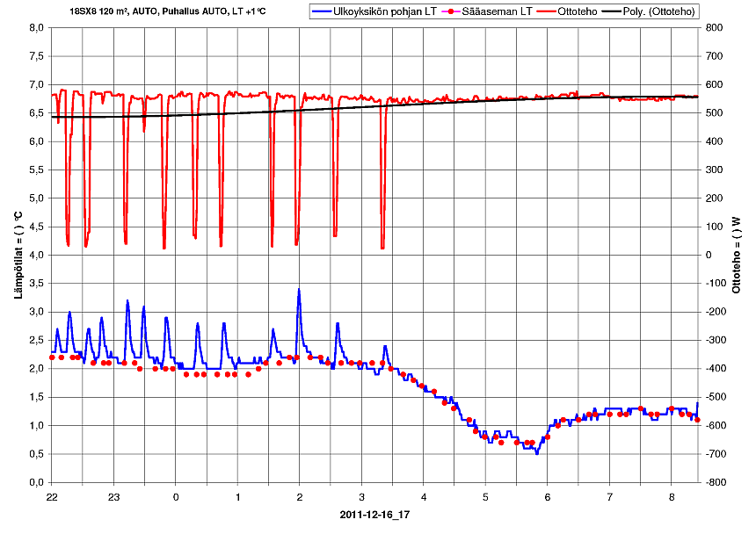Viewport: 756px width, 534px height.
Task: Click the x-axis tick label 22
Action: (52, 497)
